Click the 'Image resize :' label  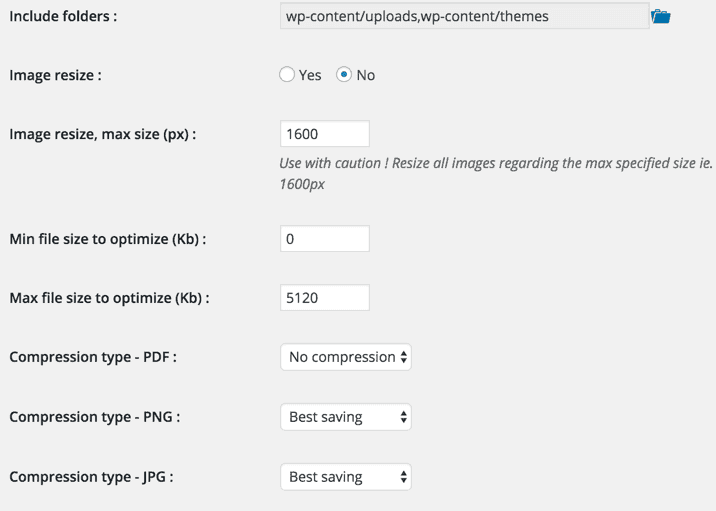[55, 75]
